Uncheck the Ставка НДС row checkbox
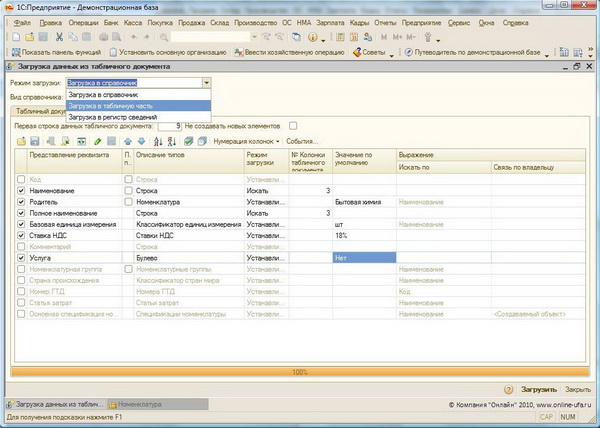The height and width of the screenshot is (428, 600). pos(21,235)
